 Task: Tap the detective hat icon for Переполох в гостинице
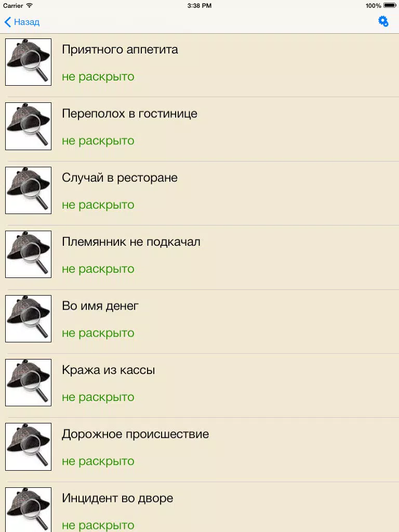(x=29, y=126)
